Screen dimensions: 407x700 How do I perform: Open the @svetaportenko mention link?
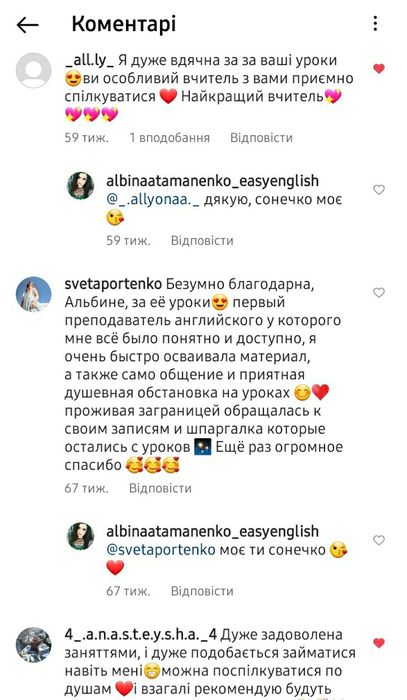161,550
